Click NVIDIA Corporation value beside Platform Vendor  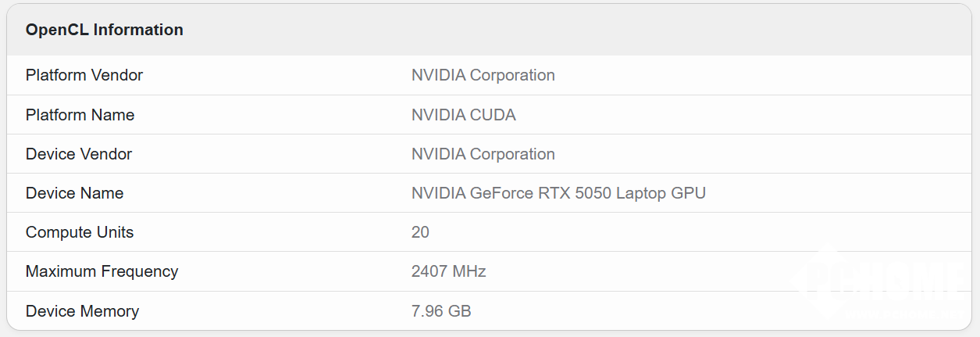(483, 75)
